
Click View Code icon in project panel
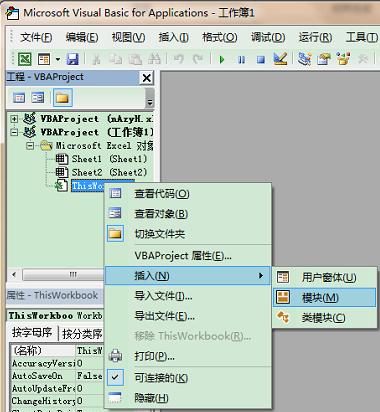tap(19, 98)
